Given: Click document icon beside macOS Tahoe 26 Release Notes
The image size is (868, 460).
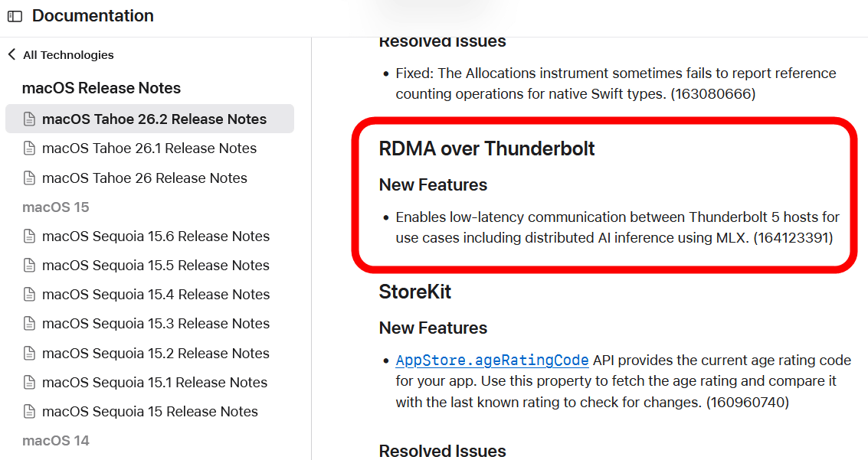Looking at the screenshot, I should (30, 178).
